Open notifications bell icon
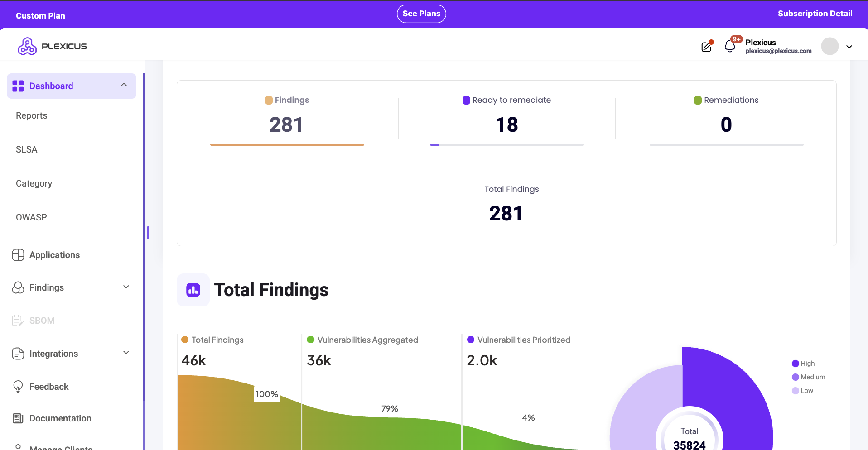This screenshot has height=450, width=868. pos(730,46)
